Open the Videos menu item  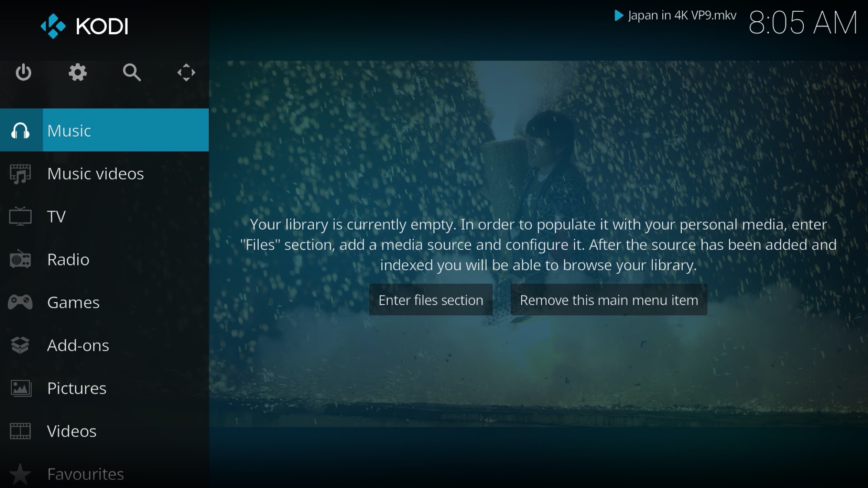point(104,431)
